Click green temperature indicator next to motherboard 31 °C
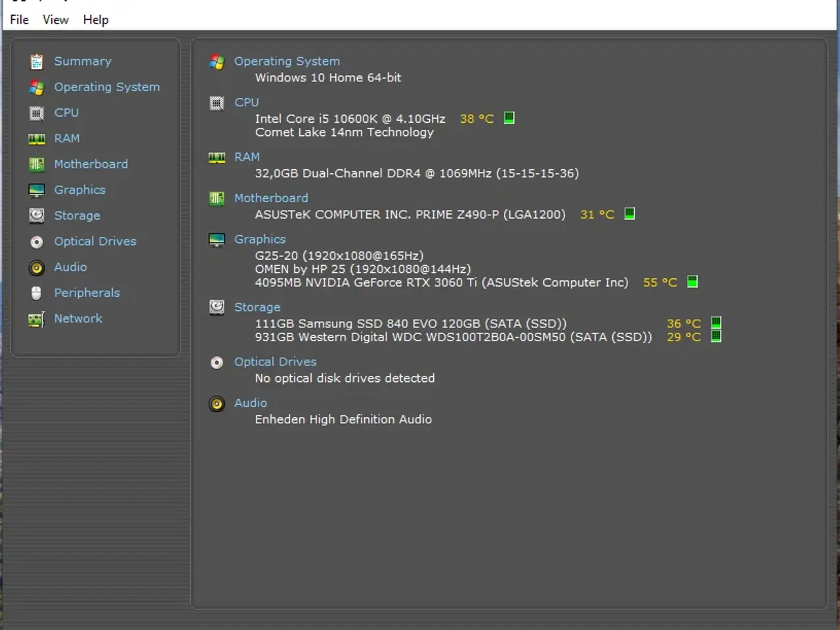Viewport: 840px width, 630px height. pyautogui.click(x=629, y=214)
